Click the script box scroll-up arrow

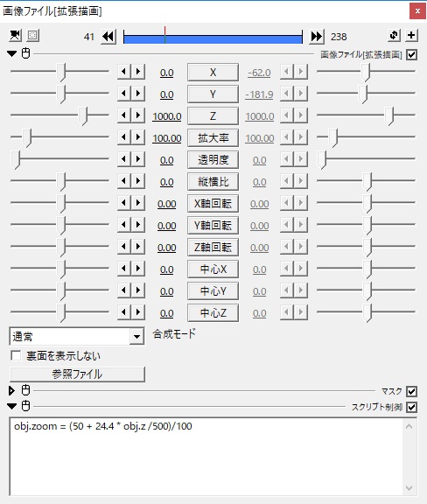click(409, 426)
